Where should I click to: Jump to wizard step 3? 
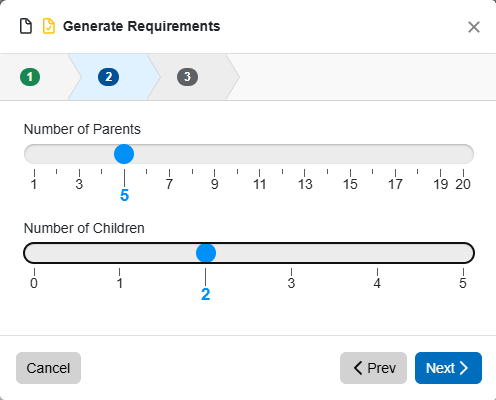pyautogui.click(x=187, y=77)
